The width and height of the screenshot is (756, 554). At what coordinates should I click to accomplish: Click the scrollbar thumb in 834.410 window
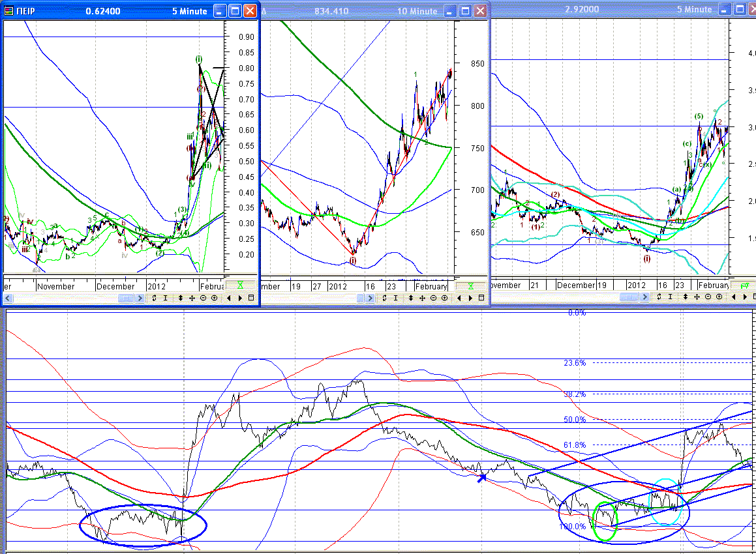coord(361,299)
